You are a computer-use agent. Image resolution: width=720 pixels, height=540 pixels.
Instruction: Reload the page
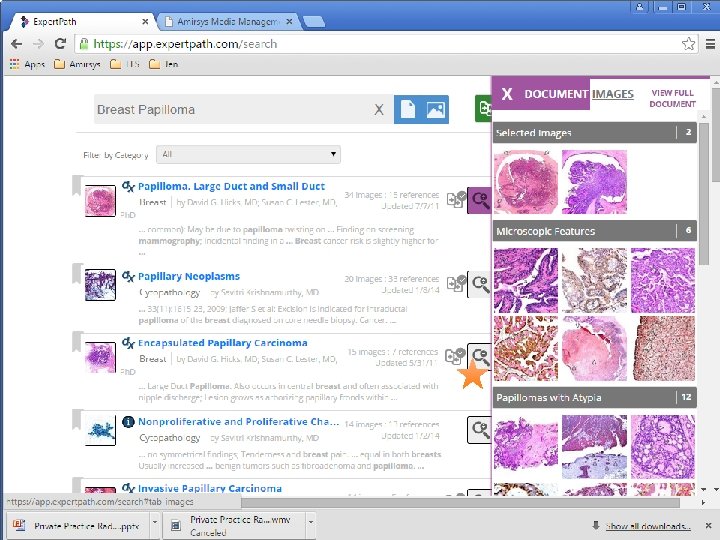coord(60,44)
